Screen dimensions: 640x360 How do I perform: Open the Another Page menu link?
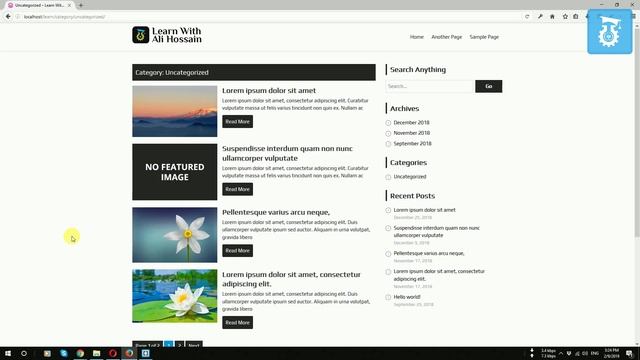[x=447, y=37]
